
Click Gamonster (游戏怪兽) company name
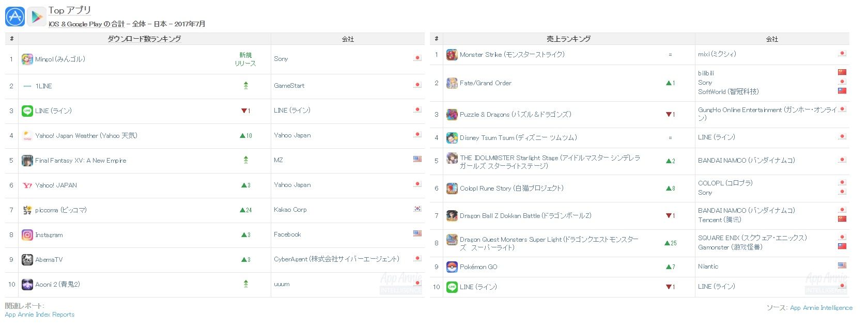[730, 247]
